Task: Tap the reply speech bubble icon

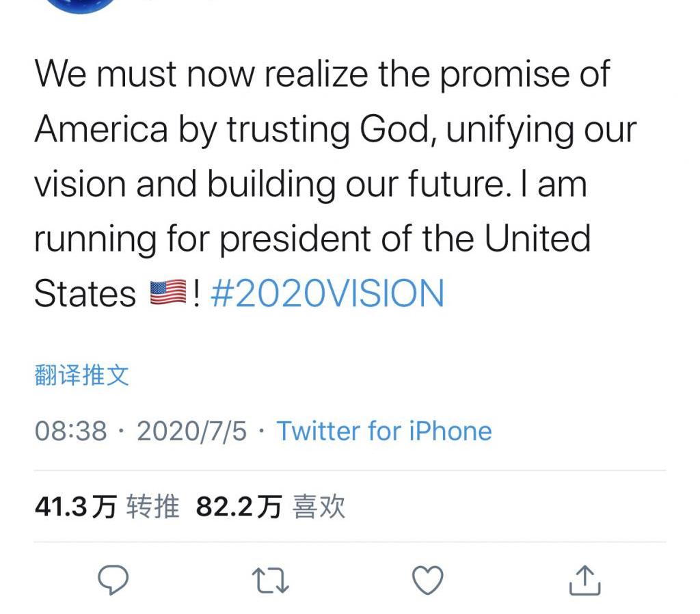Action: 113,580
